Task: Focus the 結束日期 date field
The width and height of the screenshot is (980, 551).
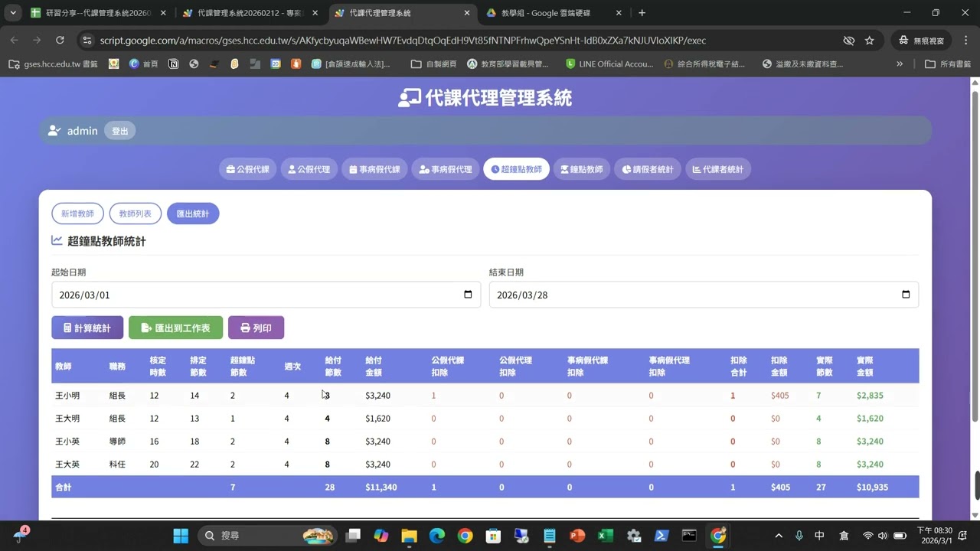Action: tap(704, 295)
